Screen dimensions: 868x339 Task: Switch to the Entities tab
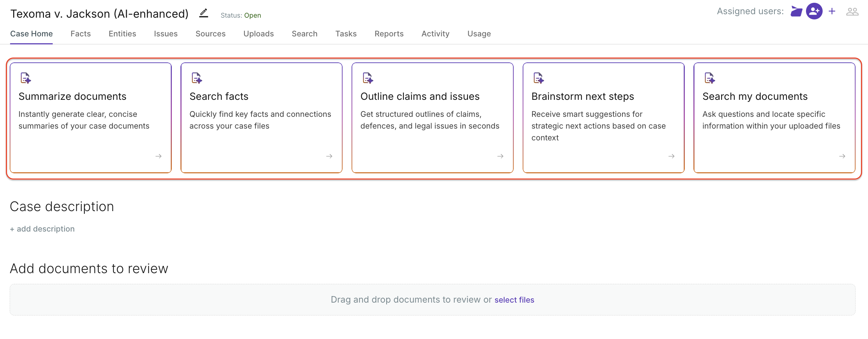pyautogui.click(x=122, y=34)
